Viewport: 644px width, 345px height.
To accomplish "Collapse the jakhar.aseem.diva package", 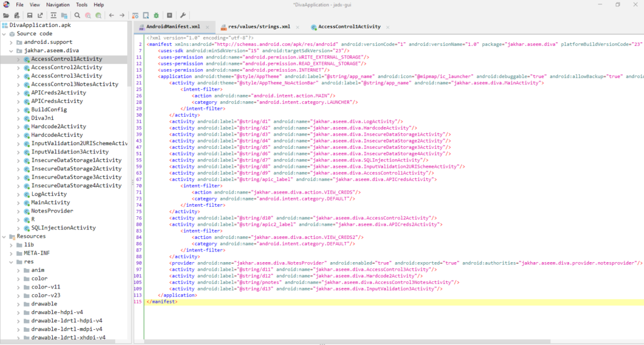I will (11, 51).
